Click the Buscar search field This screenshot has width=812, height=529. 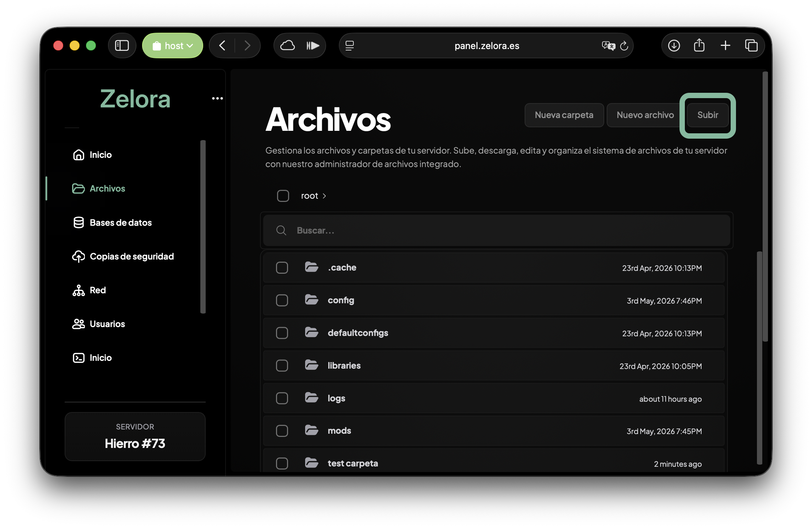(x=497, y=230)
